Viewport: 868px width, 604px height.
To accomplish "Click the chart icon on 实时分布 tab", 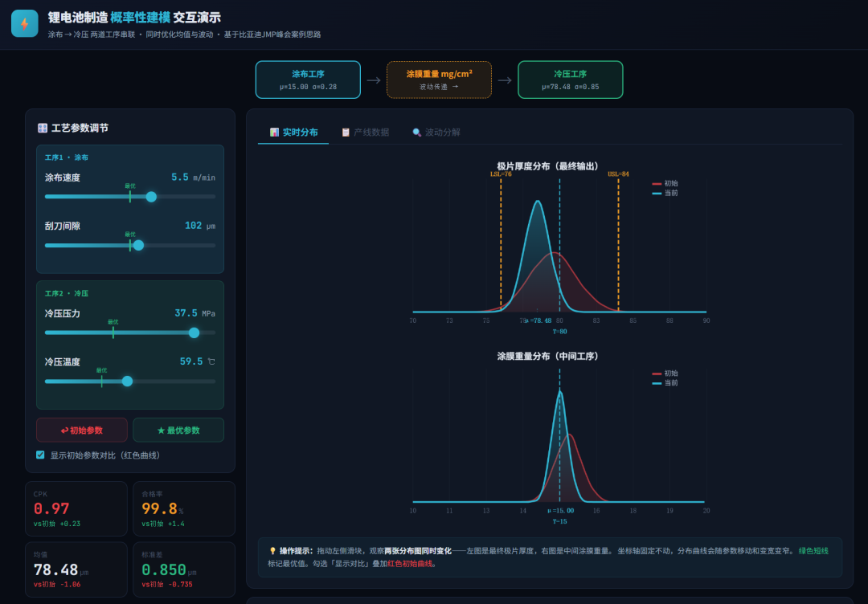I will (274, 133).
